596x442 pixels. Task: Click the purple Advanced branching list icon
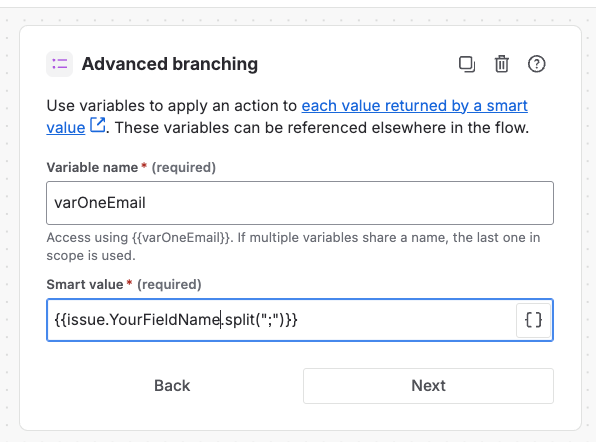[60, 64]
